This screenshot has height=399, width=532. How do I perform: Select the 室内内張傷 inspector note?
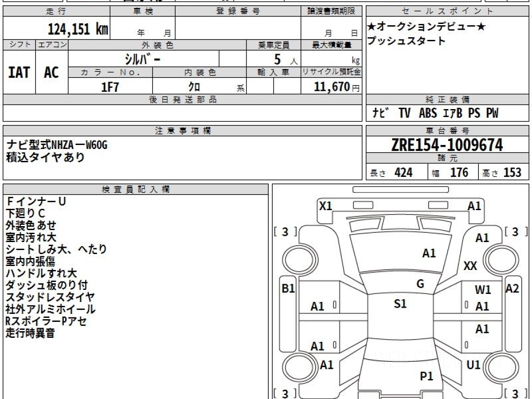pos(31,262)
